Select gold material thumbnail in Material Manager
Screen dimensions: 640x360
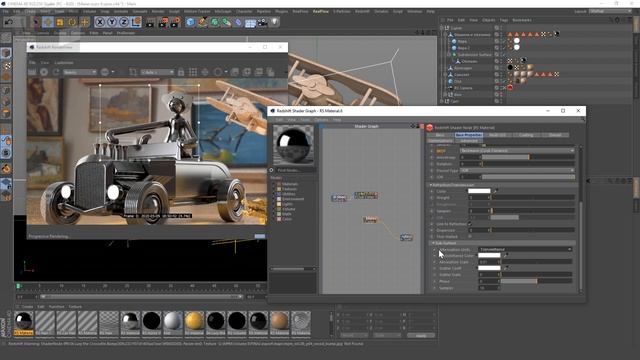coord(194,322)
